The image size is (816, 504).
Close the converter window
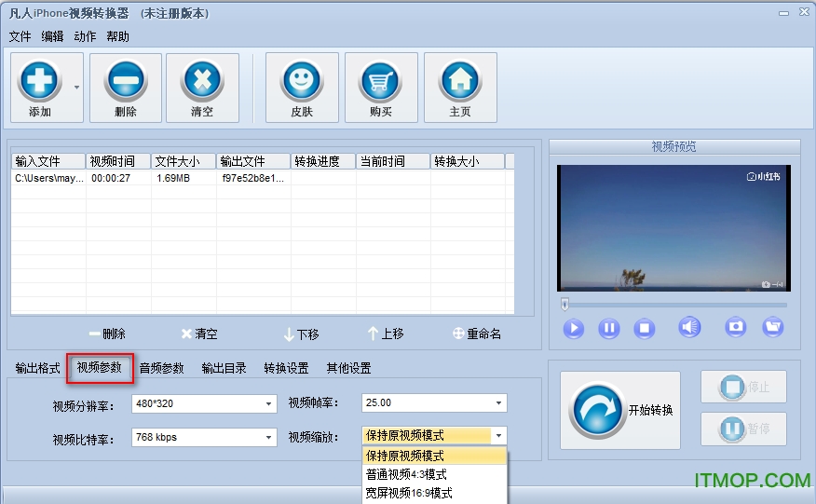pyautogui.click(x=804, y=12)
